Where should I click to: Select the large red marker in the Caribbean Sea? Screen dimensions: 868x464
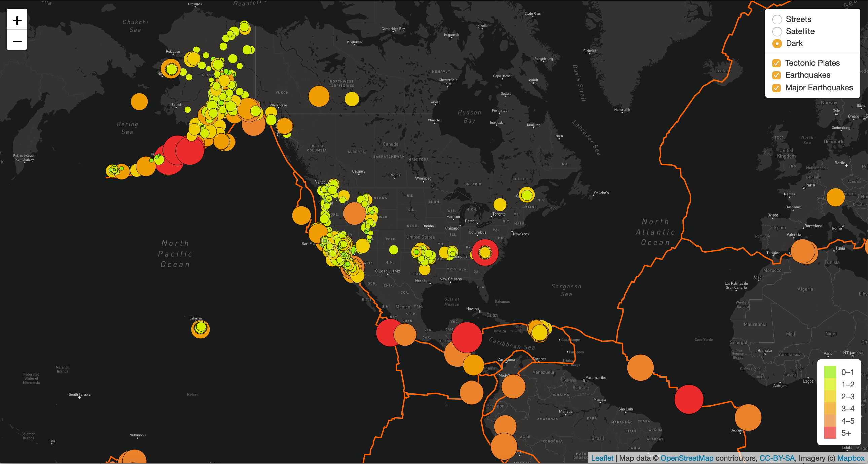468,337
